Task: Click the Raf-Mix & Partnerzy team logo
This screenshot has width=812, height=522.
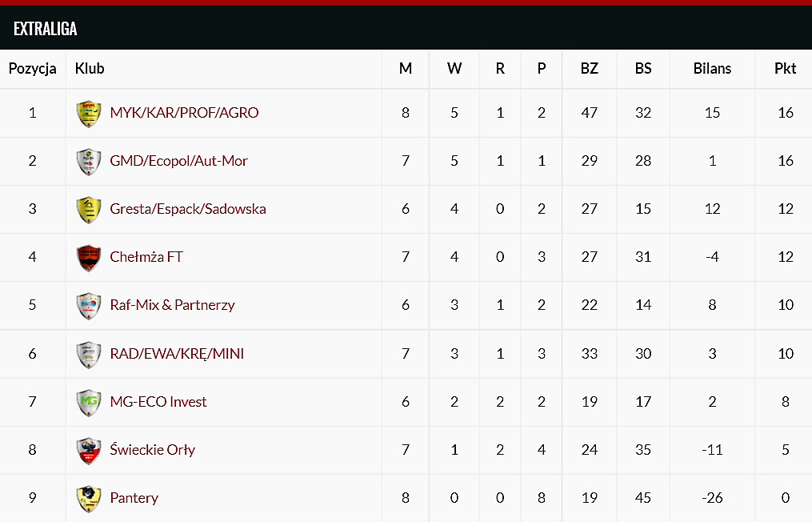Action: (x=89, y=306)
